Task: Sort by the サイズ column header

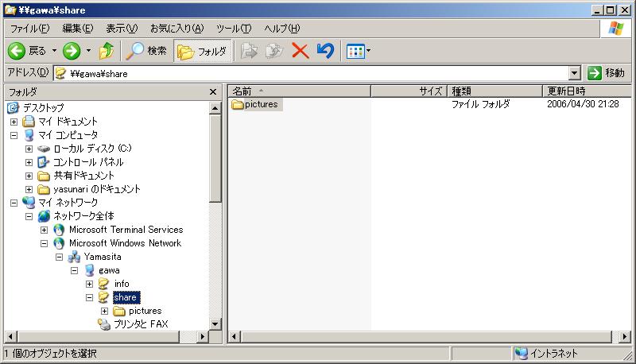Action: [409, 91]
